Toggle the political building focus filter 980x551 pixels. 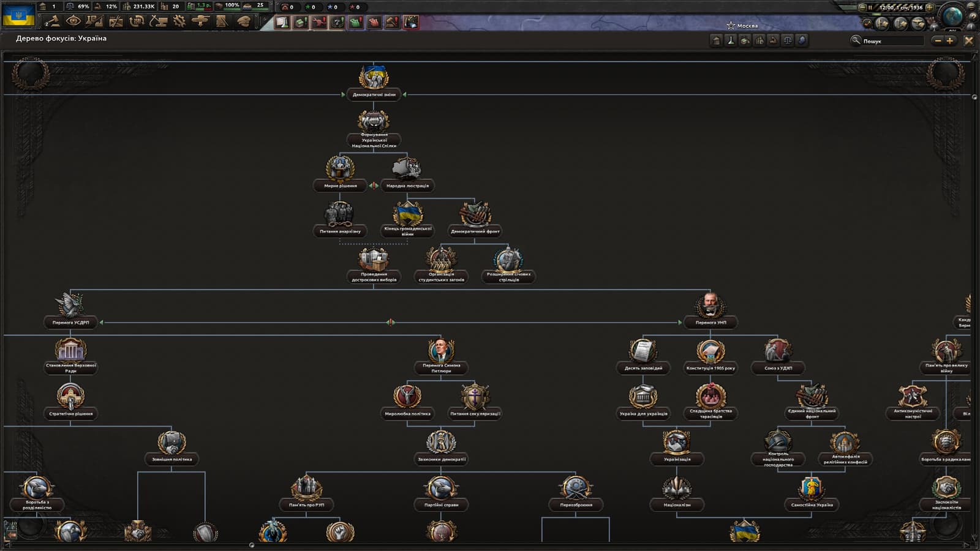pyautogui.click(x=716, y=40)
